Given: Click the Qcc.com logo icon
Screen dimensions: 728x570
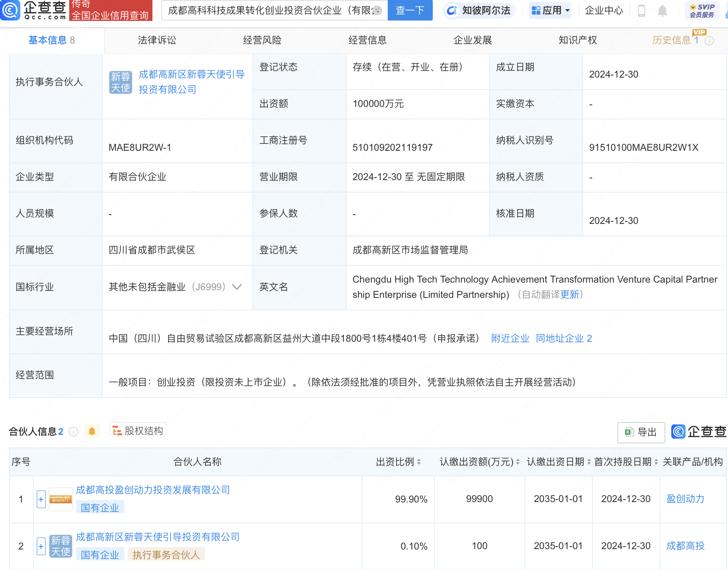Looking at the screenshot, I should (10, 10).
